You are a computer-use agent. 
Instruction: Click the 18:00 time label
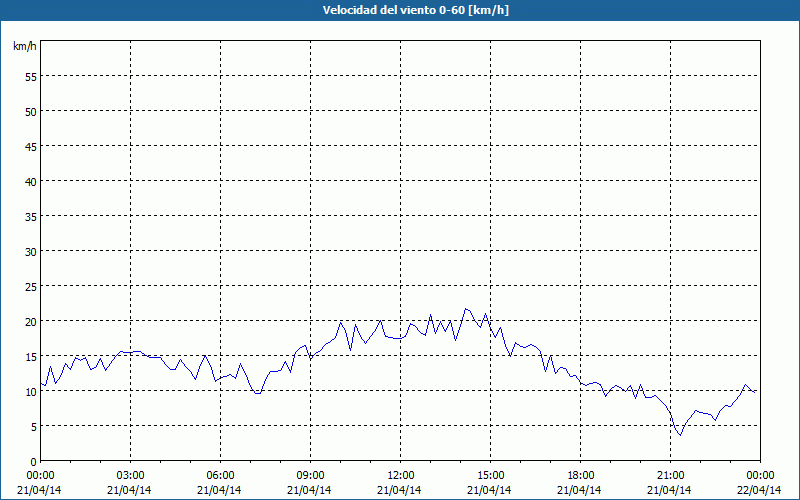pos(581,476)
